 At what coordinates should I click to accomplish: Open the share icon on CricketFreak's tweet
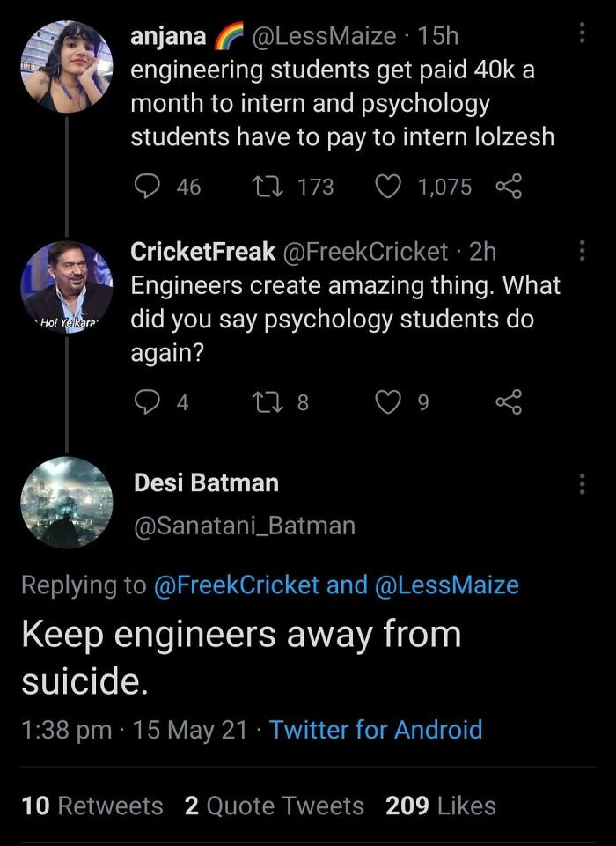coord(509,402)
